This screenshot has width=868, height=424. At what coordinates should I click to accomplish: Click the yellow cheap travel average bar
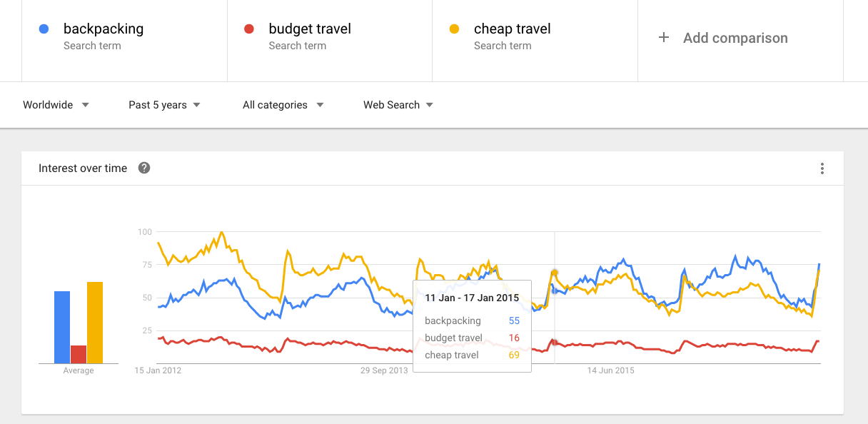click(95, 323)
